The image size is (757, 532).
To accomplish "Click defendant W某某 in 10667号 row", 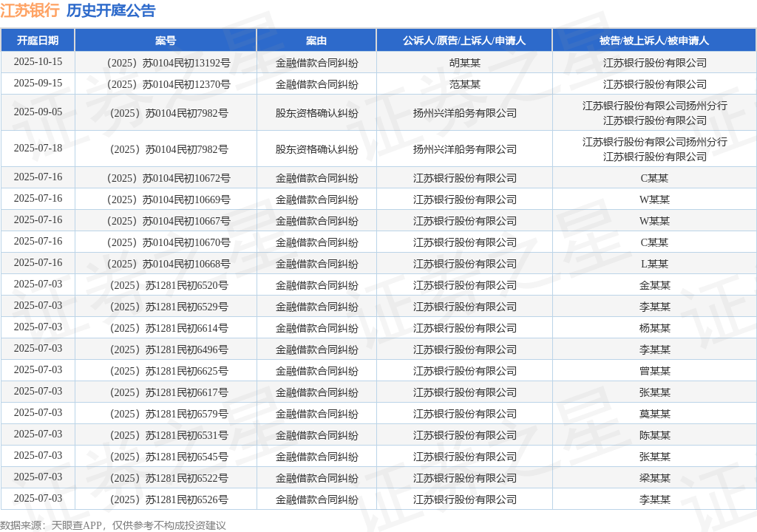I will coord(655,221).
